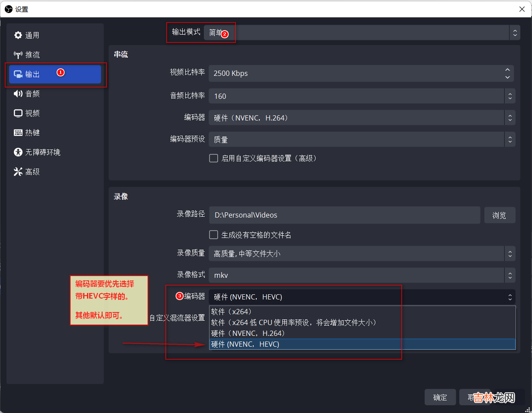Click the Stream antenna icon in sidebar

[18, 55]
